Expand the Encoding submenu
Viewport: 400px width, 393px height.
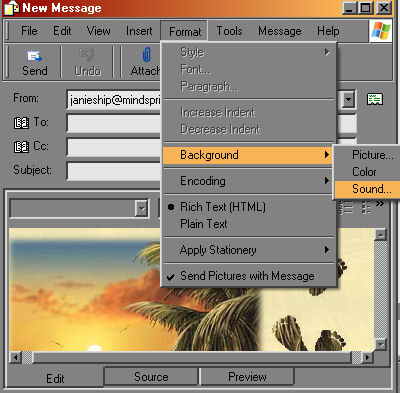click(249, 181)
